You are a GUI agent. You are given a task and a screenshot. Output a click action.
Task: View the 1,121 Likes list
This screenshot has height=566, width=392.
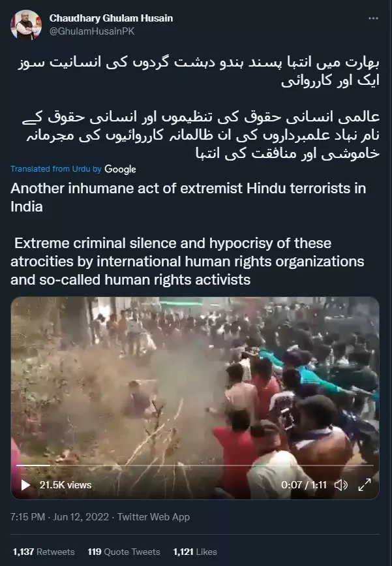195,552
